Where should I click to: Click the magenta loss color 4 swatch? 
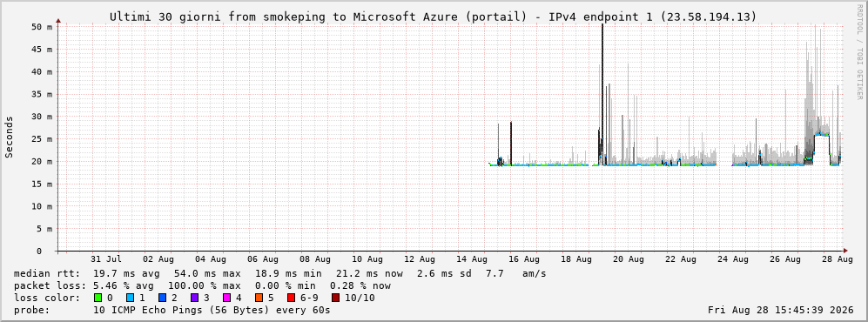pyautogui.click(x=225, y=299)
